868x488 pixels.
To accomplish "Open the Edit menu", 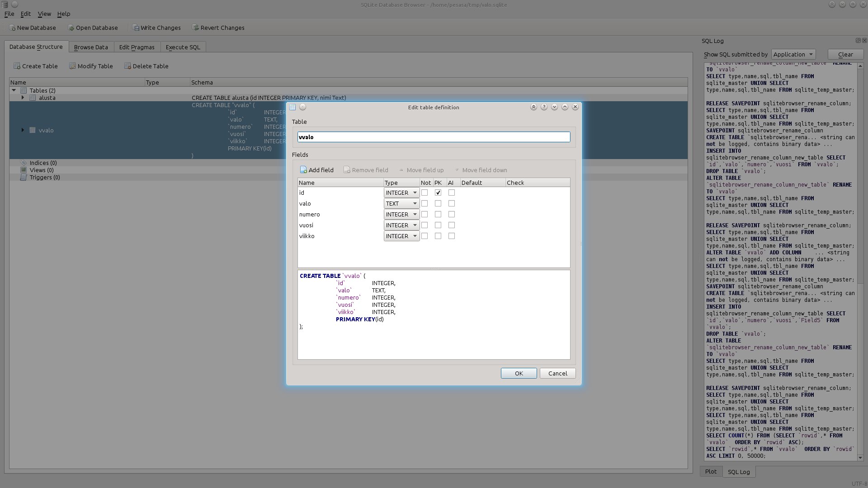I will (x=26, y=14).
